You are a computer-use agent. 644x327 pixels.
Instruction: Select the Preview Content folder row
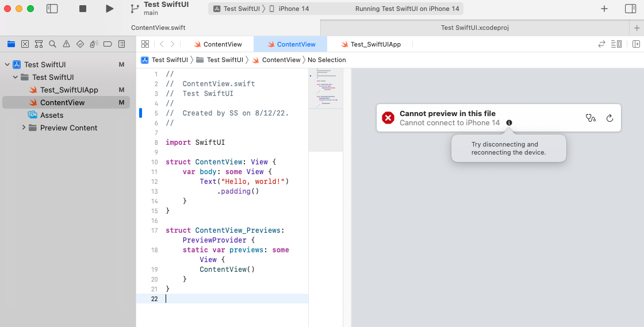point(66,128)
